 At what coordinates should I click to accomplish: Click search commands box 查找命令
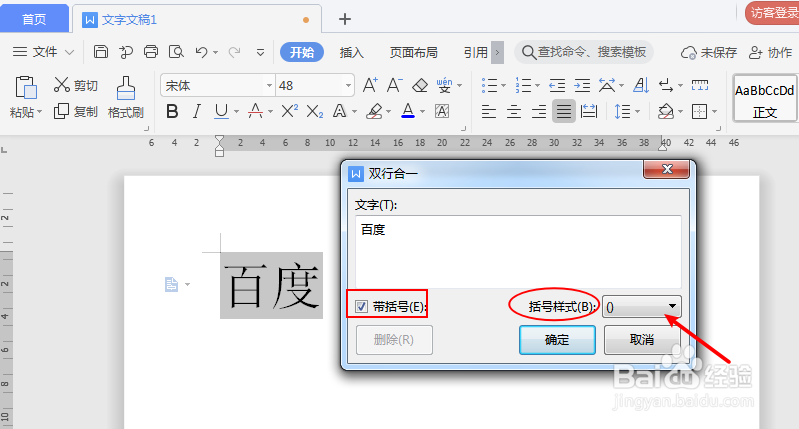(584, 52)
